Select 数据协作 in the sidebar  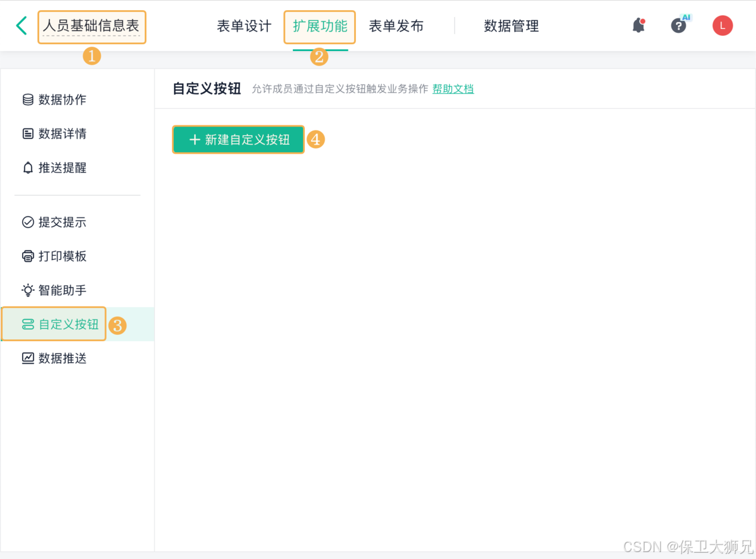(x=77, y=99)
